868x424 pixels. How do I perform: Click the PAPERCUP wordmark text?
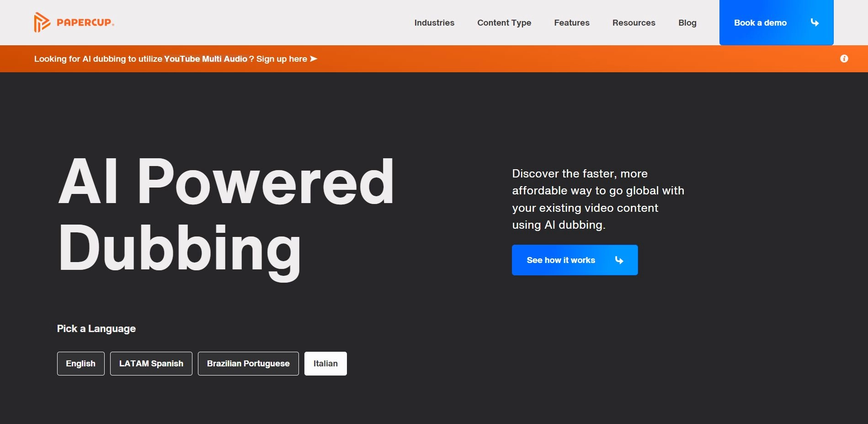(85, 22)
